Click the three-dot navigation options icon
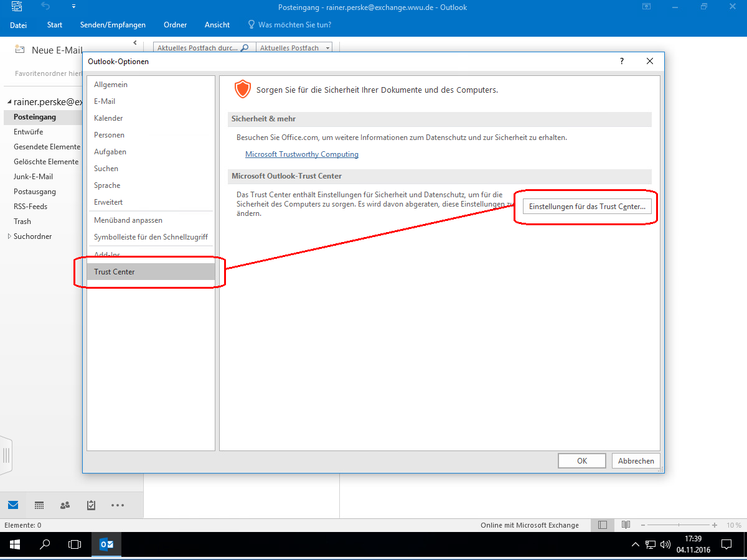Screen dimensions: 747x560 [117, 505]
